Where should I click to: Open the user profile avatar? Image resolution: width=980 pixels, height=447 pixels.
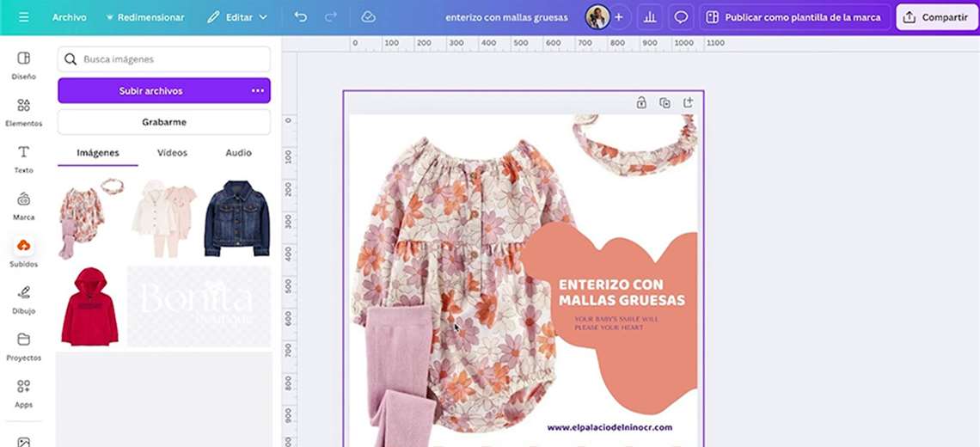point(597,17)
